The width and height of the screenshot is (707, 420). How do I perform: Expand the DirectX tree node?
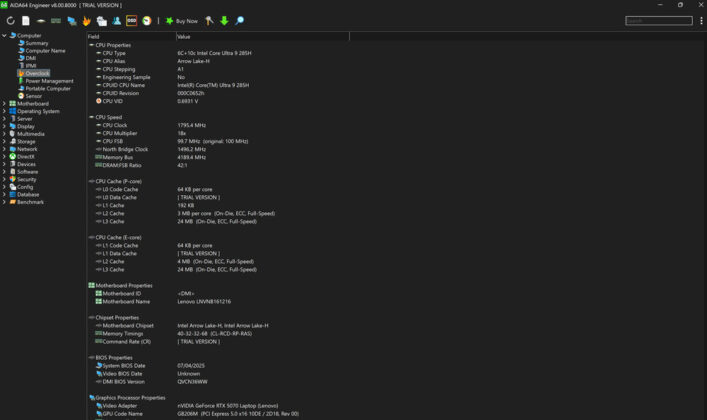[x=4, y=157]
